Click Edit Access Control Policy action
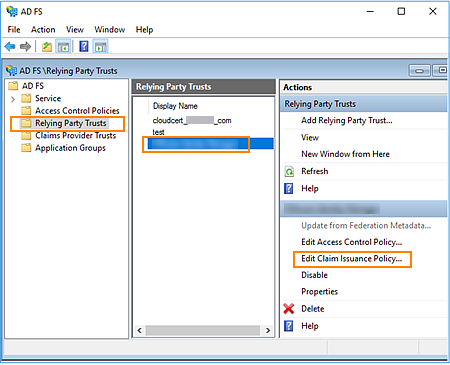 [x=352, y=242]
